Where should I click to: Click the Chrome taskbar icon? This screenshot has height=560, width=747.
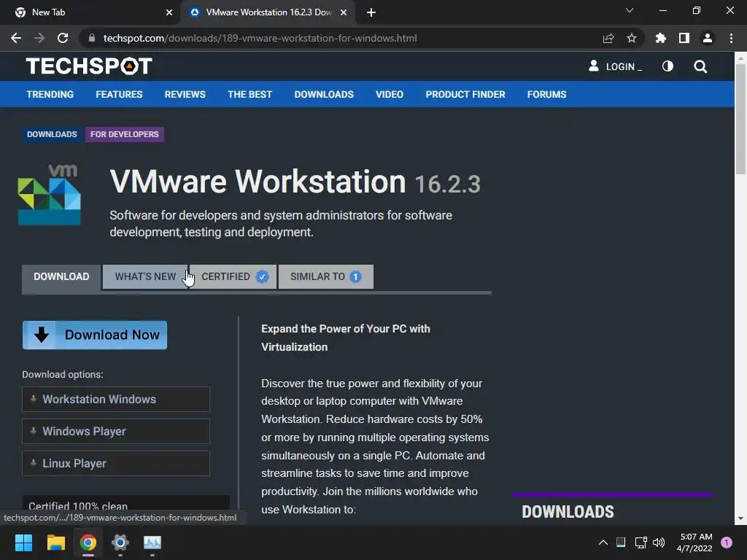(88, 542)
